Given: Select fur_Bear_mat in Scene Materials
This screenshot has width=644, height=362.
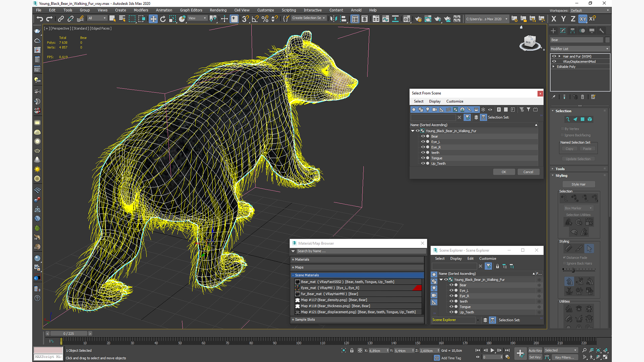Looking at the screenshot, I should click(x=358, y=294).
